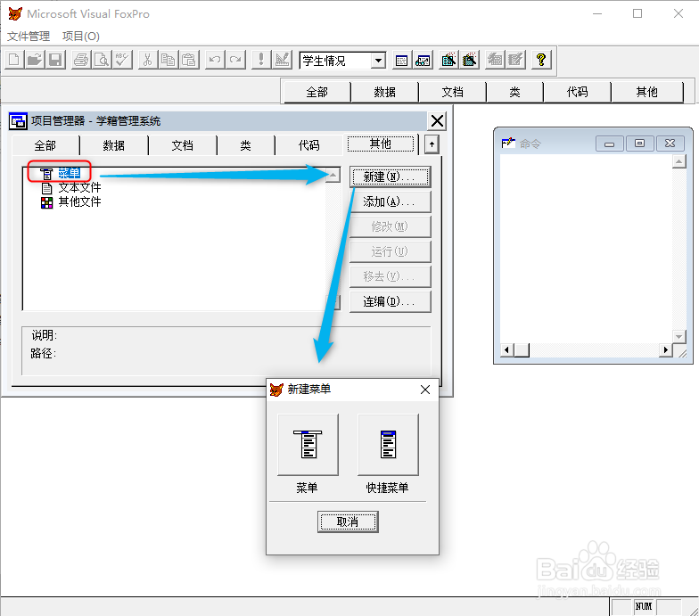
Task: Select the 其他 tab in the upper tab strip
Action: tap(647, 92)
